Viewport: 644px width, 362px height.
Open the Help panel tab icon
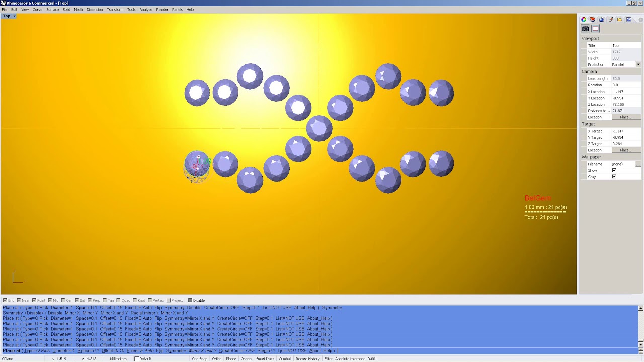point(629,20)
